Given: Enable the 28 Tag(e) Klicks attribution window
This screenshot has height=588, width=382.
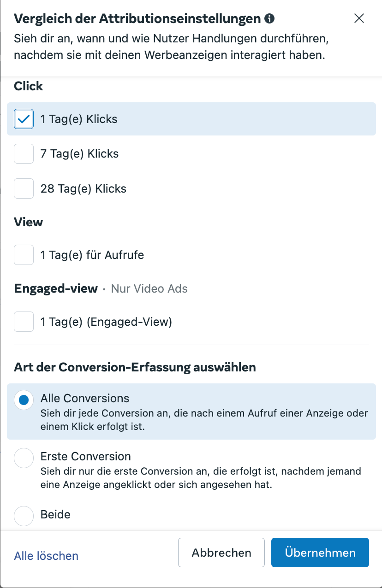Looking at the screenshot, I should [x=24, y=188].
